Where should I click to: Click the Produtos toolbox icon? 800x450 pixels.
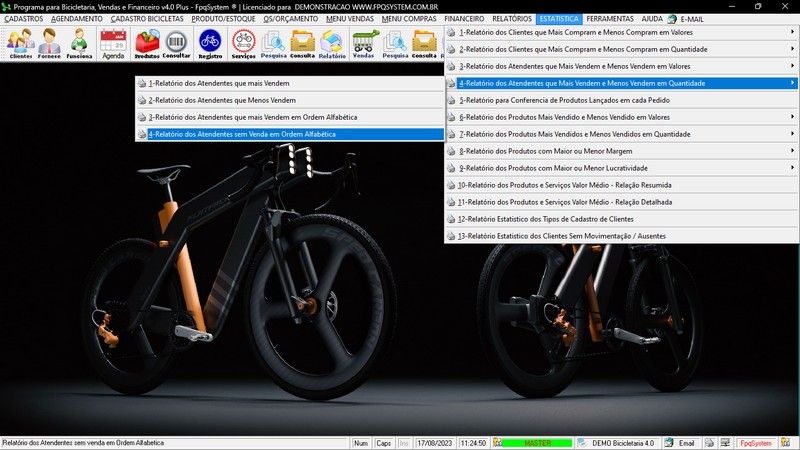click(x=147, y=43)
